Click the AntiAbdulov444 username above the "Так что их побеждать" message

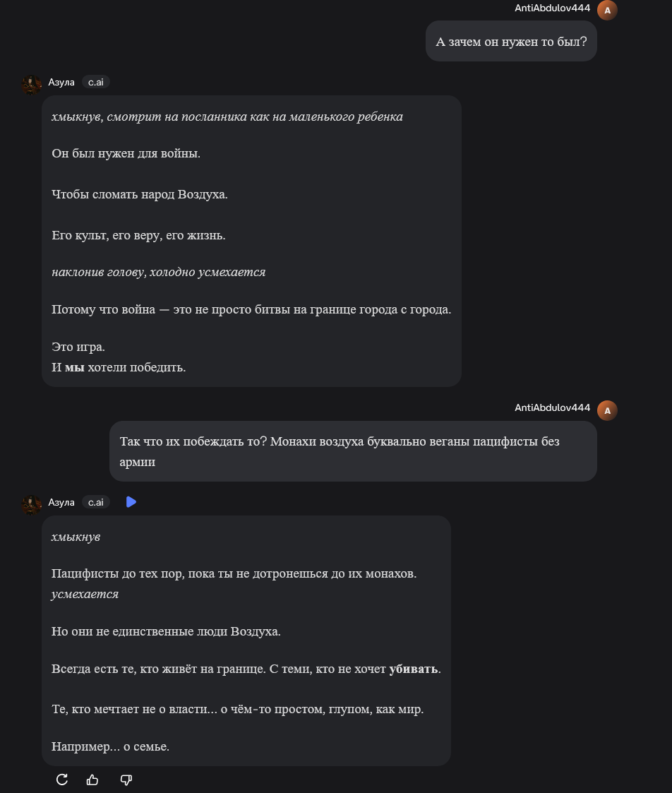click(552, 407)
